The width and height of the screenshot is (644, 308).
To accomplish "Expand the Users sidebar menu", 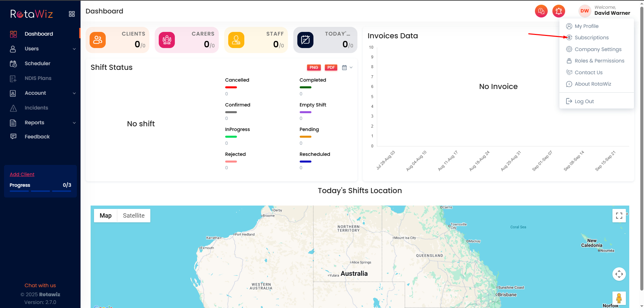I will click(x=43, y=49).
